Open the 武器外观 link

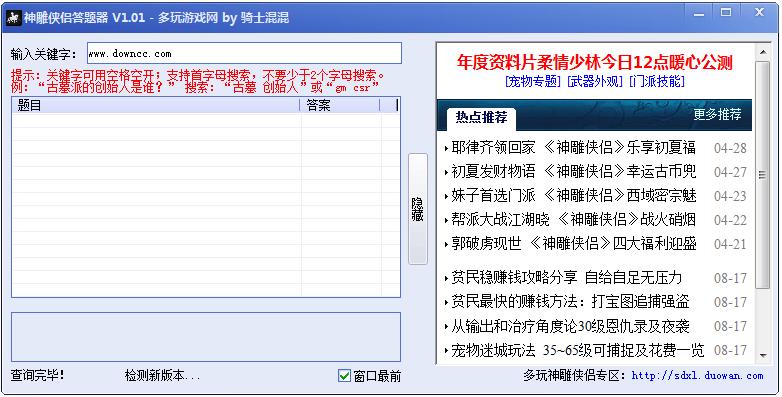[x=594, y=81]
